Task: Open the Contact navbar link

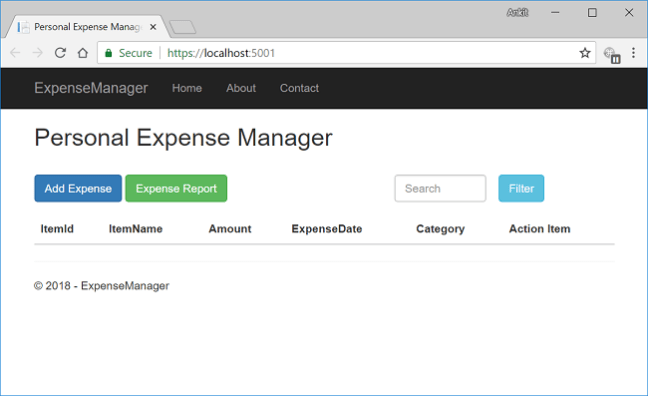Action: [x=299, y=88]
